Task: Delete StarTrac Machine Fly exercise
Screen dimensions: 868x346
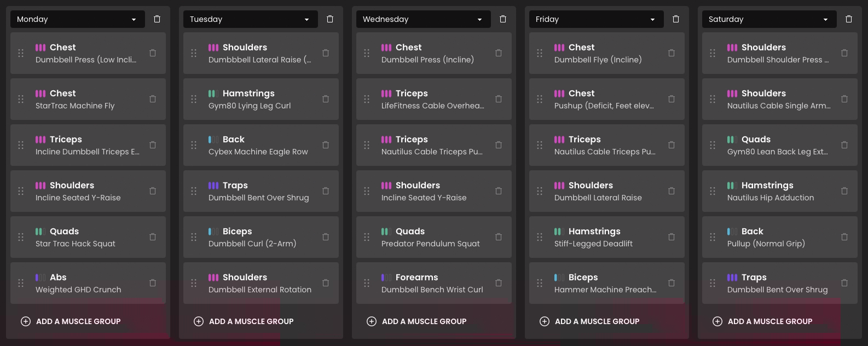Action: click(x=153, y=99)
